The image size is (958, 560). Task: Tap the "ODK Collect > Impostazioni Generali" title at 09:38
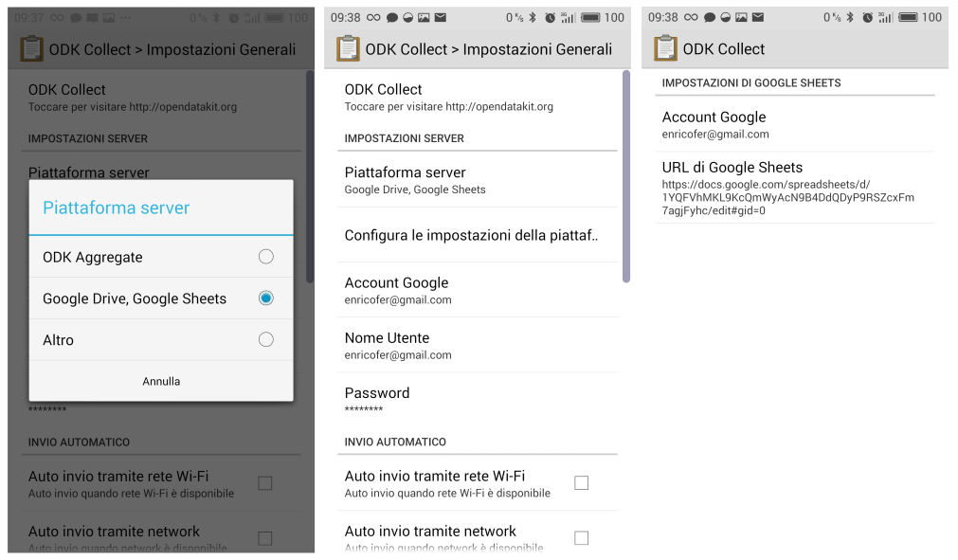pos(489,49)
